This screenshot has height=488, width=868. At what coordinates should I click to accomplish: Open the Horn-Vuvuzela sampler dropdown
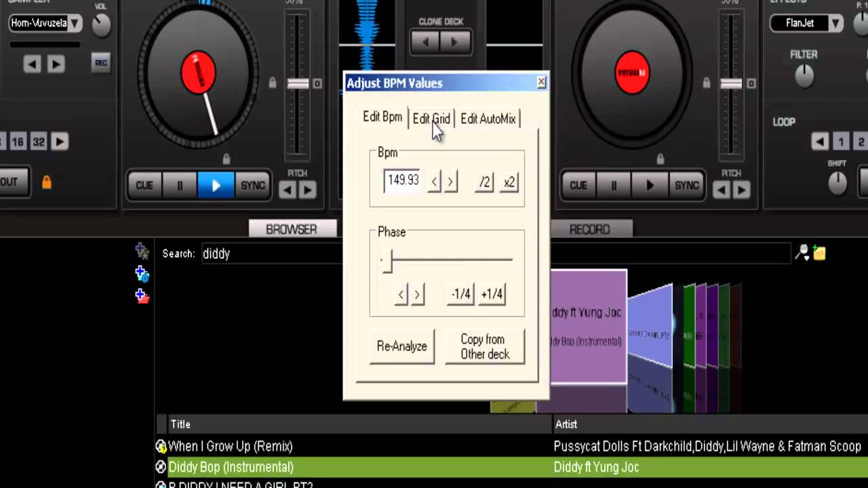coord(75,23)
